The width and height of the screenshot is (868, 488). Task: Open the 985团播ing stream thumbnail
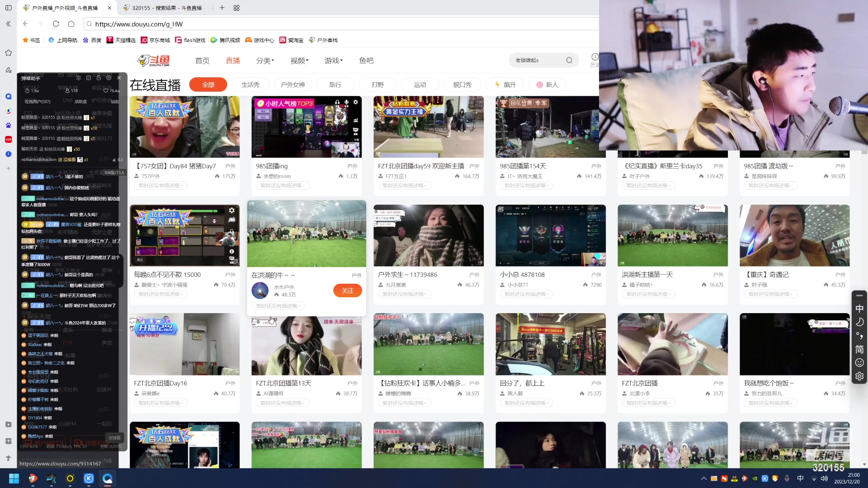click(x=307, y=127)
